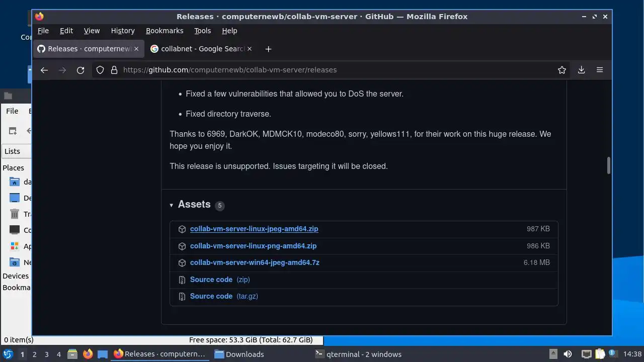Screen dimensions: 644x362
Task: Select the Desktop icon in file manager Places
Action: click(x=15, y=198)
